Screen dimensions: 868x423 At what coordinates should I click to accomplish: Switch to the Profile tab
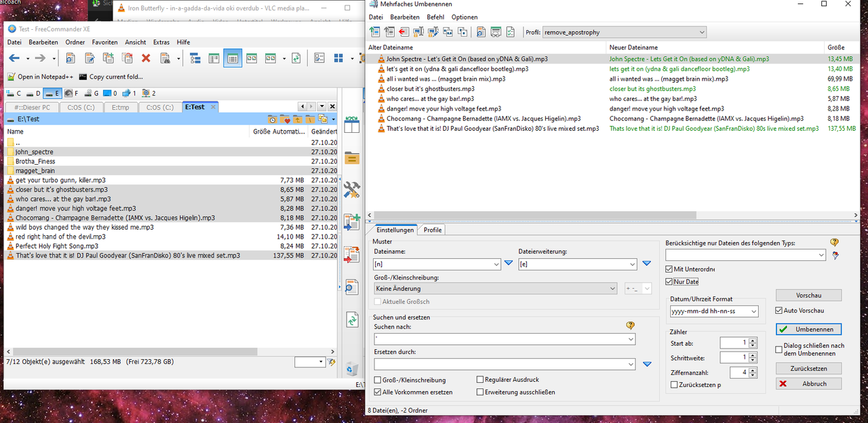click(x=433, y=230)
